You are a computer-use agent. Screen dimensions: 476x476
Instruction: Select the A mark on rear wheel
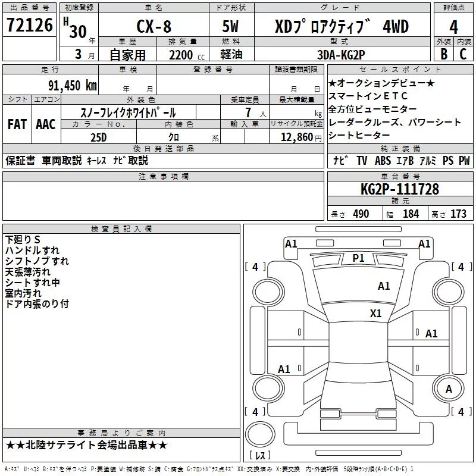449,389
